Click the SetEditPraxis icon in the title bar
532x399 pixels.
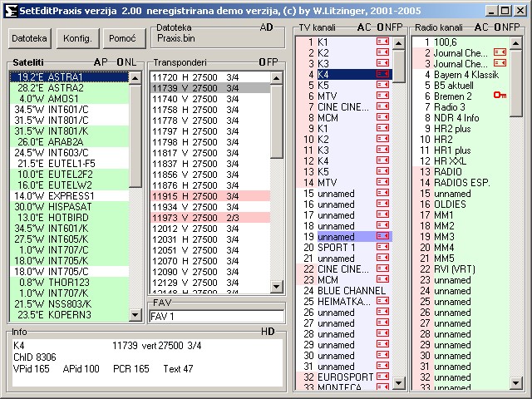(x=9, y=10)
